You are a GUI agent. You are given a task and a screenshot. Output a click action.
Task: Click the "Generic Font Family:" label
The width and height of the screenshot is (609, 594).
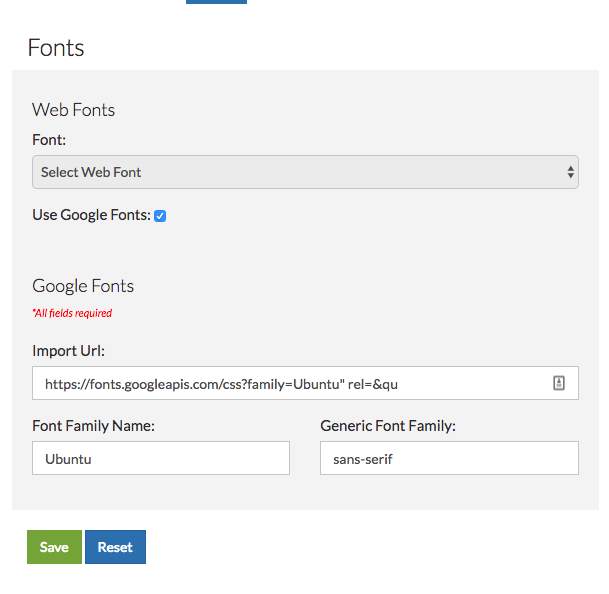(x=388, y=426)
